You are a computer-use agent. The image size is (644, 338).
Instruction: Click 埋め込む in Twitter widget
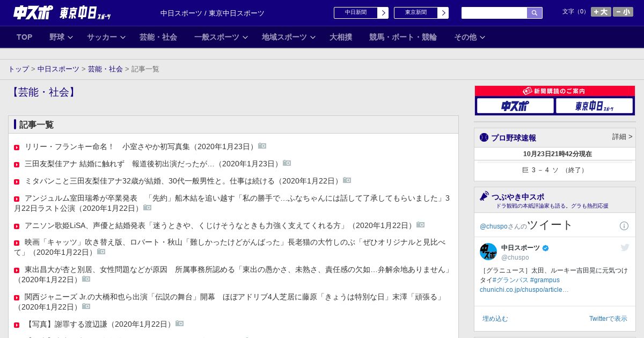click(x=495, y=319)
